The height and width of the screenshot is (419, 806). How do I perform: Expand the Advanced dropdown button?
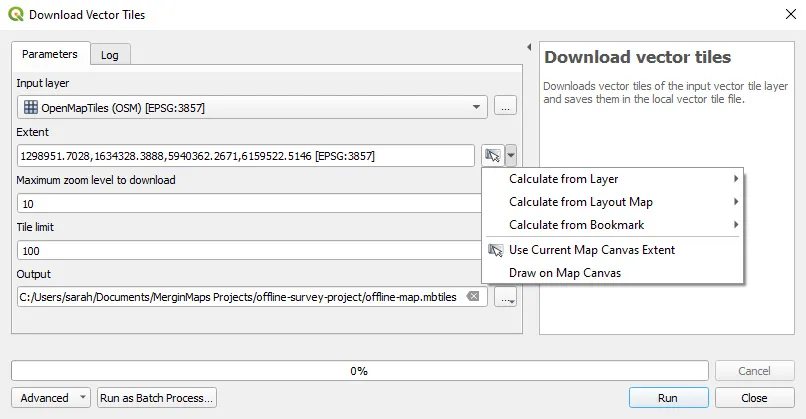tap(50, 398)
